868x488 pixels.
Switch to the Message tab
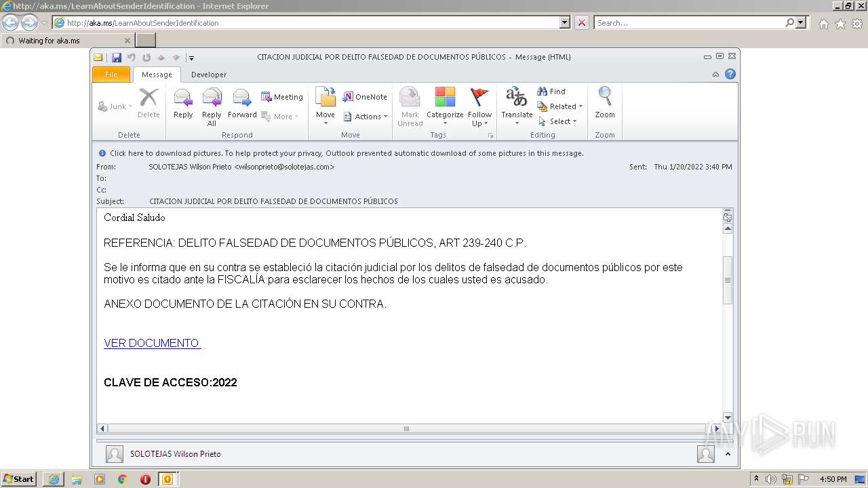click(157, 75)
